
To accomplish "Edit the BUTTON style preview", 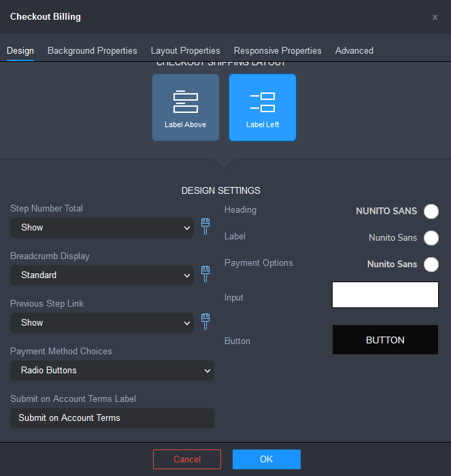I will pos(385,340).
